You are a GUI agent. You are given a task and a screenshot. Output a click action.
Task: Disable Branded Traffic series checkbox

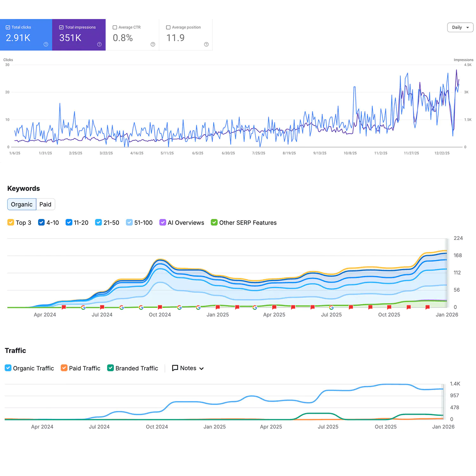[x=110, y=368]
